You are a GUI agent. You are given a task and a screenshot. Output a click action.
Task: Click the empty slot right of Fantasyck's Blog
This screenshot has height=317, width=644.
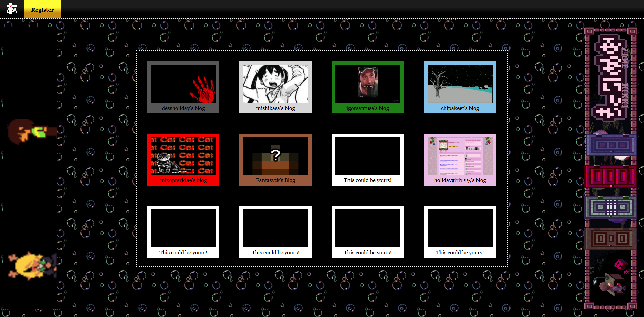click(368, 159)
